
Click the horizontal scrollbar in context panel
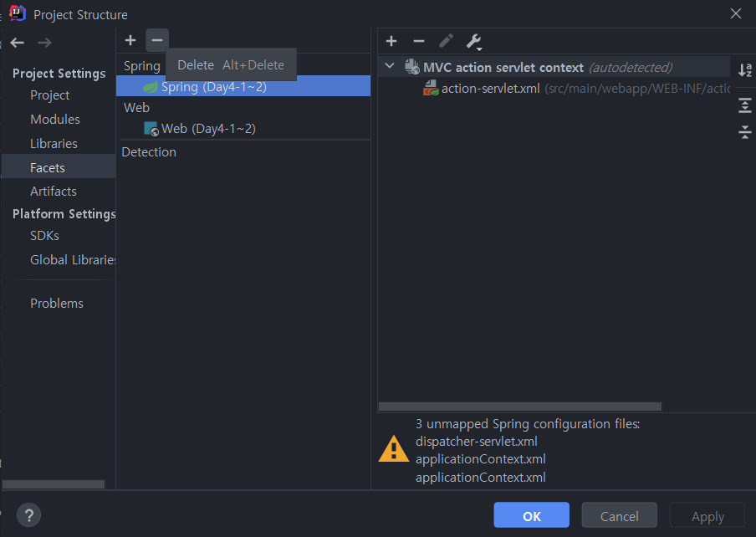[x=520, y=407]
